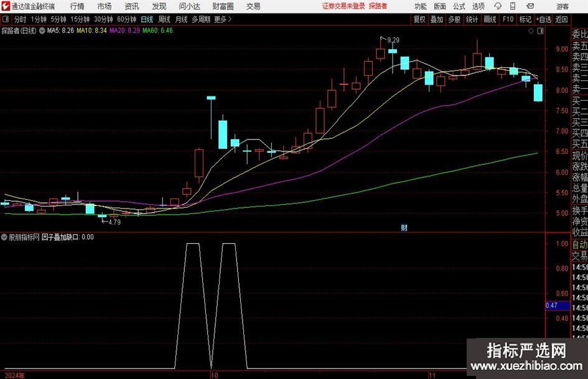This screenshot has height=379, width=588.
Task: Open the 交易 menu
Action: [x=253, y=6]
